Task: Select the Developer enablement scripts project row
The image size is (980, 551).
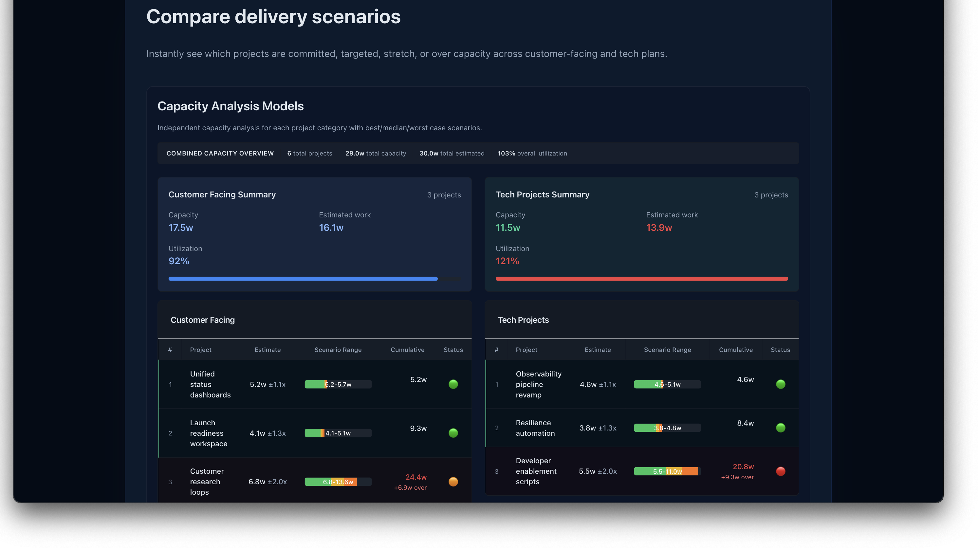Action: [536, 471]
